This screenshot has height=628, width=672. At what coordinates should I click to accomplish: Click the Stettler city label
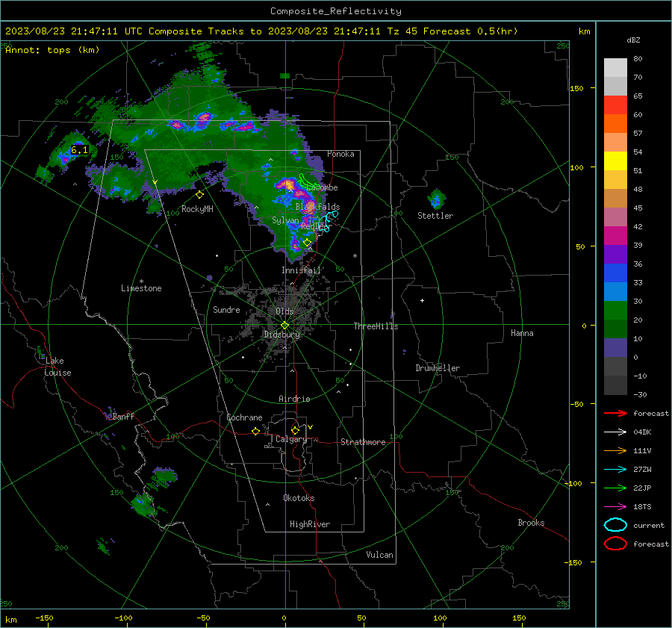[x=435, y=216]
